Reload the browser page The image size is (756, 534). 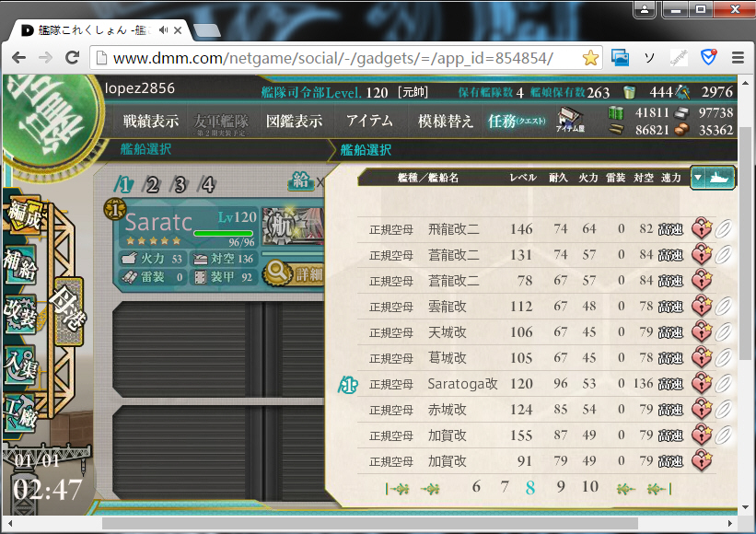[x=73, y=58]
